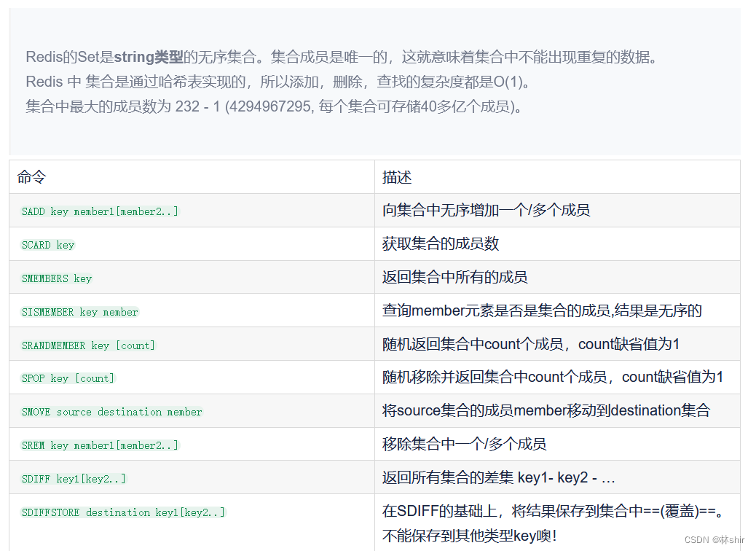Select SISMEMBER key member command
Screen dimensions: 756x551
pos(80,312)
